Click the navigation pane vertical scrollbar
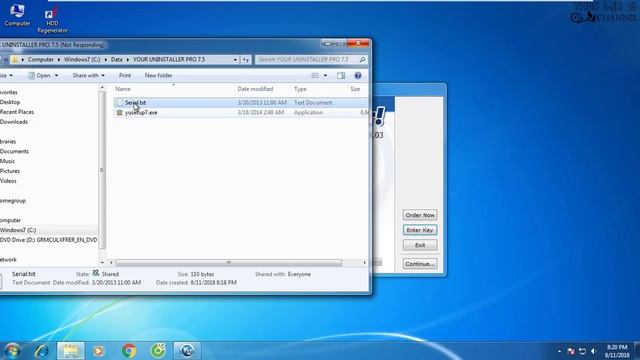This screenshot has height=360, width=640. coord(102,170)
